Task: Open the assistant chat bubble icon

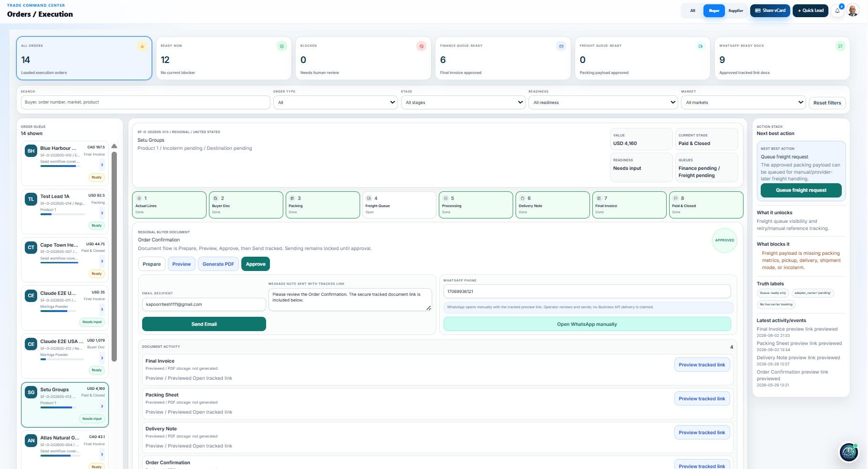Action: [849, 452]
